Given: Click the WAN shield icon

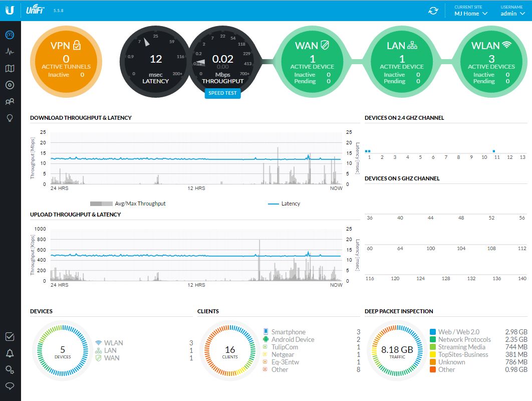Looking at the screenshot, I should [x=325, y=45].
